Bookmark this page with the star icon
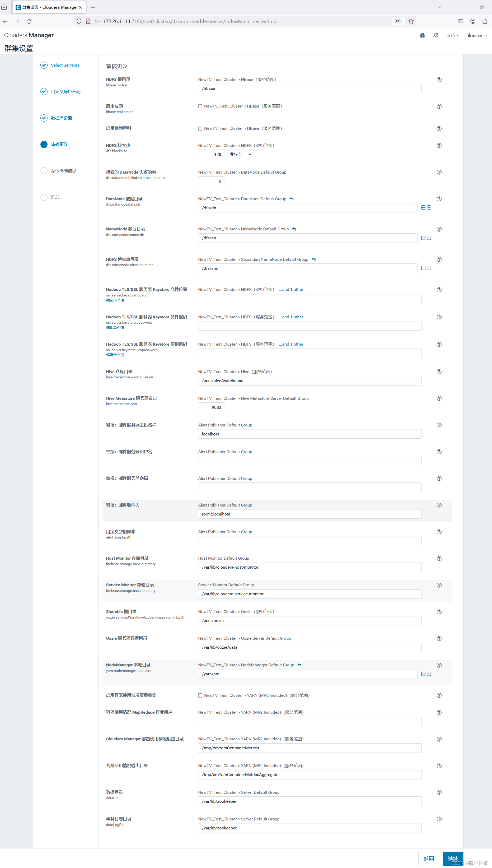 pos(411,21)
